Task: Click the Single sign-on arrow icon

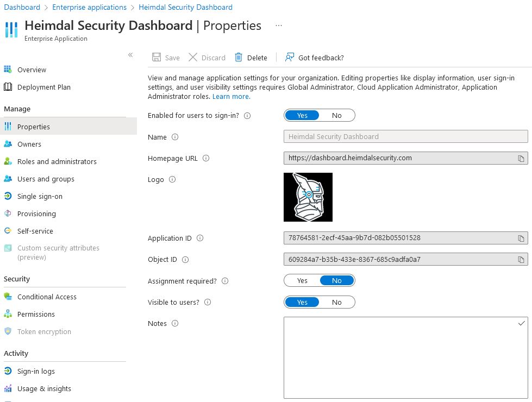Action: [x=8, y=196]
